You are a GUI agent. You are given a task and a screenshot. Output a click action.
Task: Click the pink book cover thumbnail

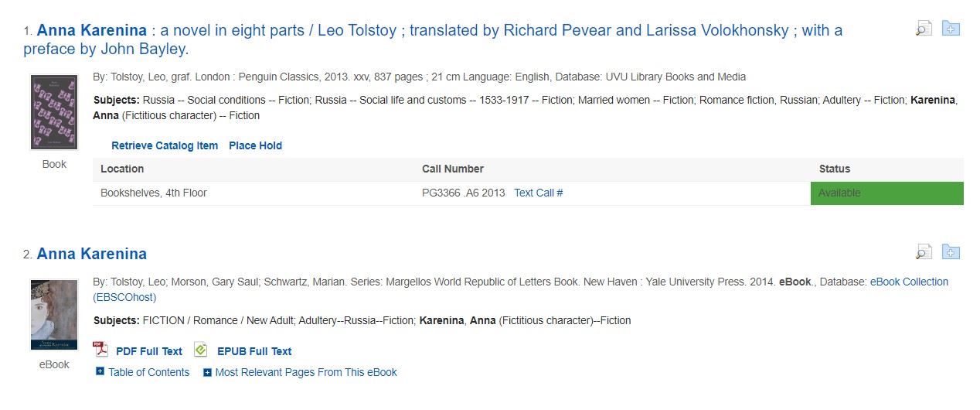(54, 113)
